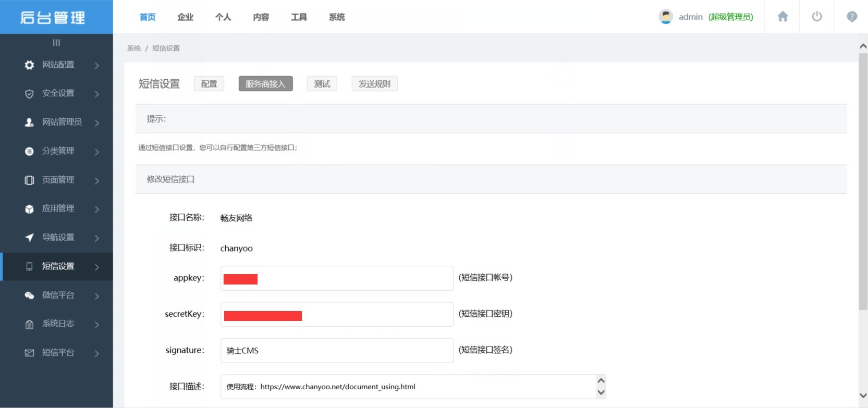Expand the 网站管理员 chevron
The width and height of the screenshot is (868, 408).
tap(97, 122)
